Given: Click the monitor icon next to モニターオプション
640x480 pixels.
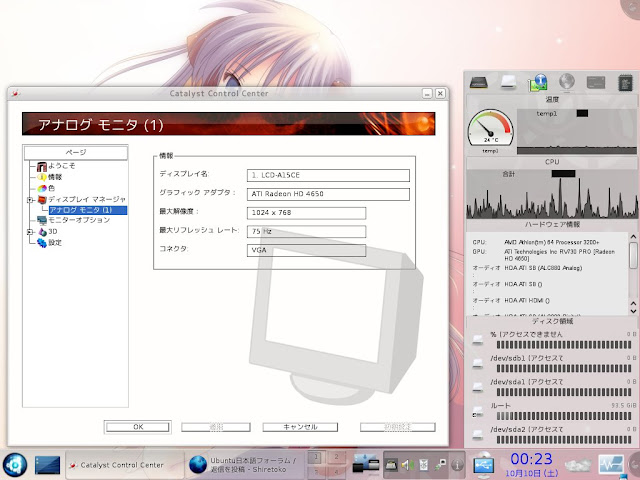Looking at the screenshot, I should (x=42, y=220).
